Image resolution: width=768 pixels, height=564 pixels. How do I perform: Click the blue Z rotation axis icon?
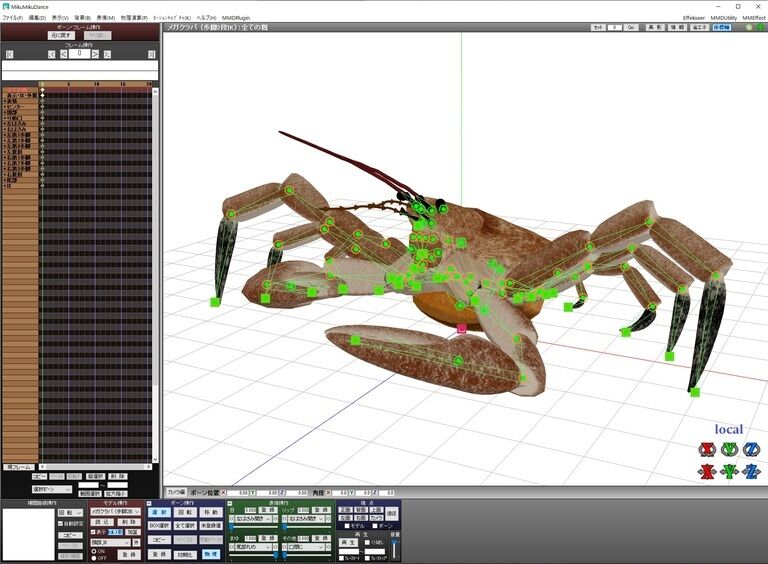tap(752, 449)
